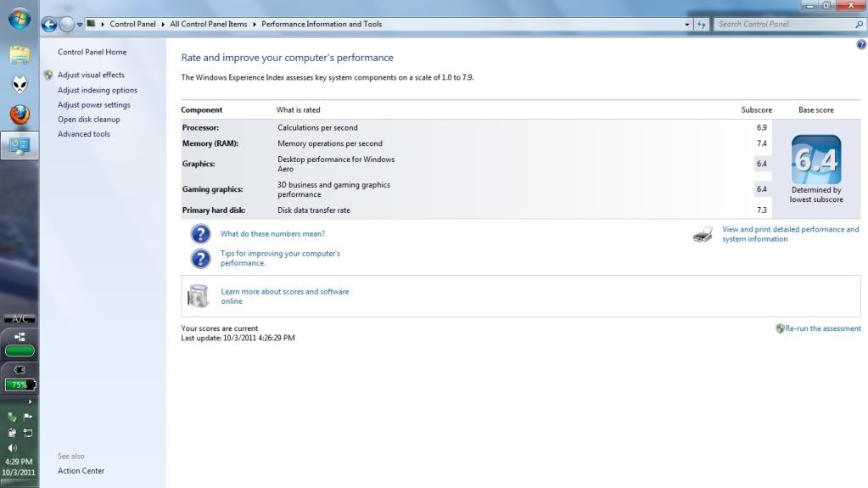
Task: Select the Graphics subscore 6.4
Action: [762, 164]
